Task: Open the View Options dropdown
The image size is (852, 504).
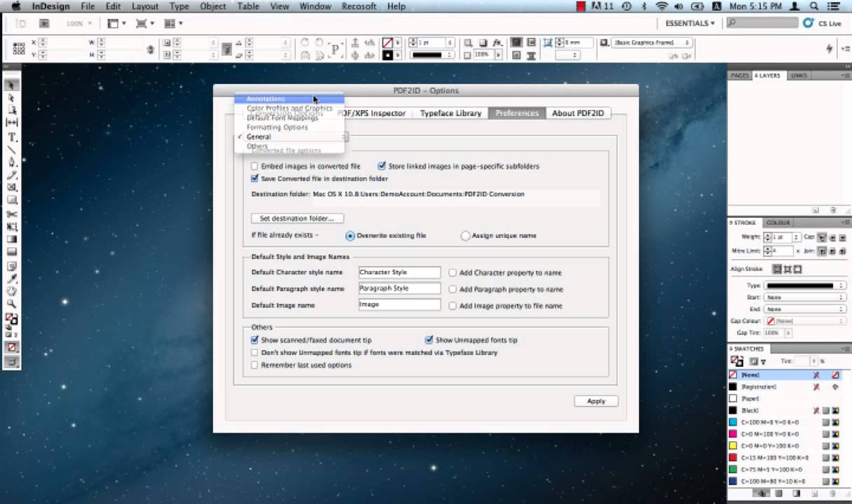Action: (x=116, y=23)
